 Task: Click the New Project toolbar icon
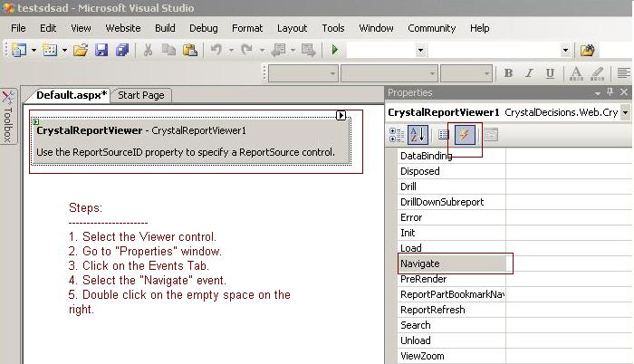19,50
